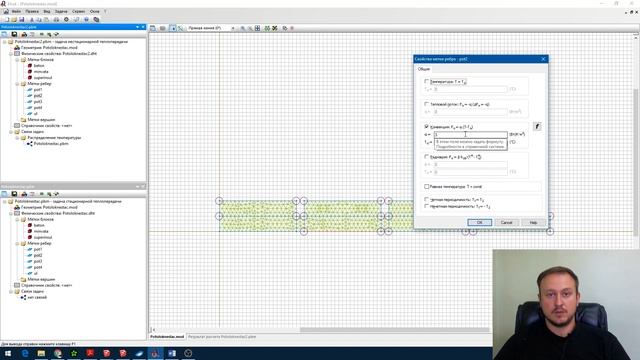The width and height of the screenshot is (640, 360).
Task: Open the Правка menu
Action: pyautogui.click(x=32, y=11)
